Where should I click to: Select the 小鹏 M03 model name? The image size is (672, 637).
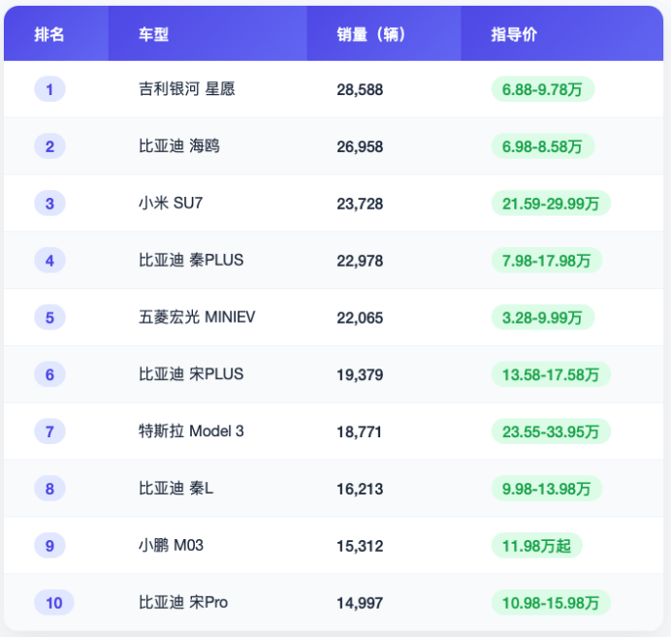(x=171, y=545)
